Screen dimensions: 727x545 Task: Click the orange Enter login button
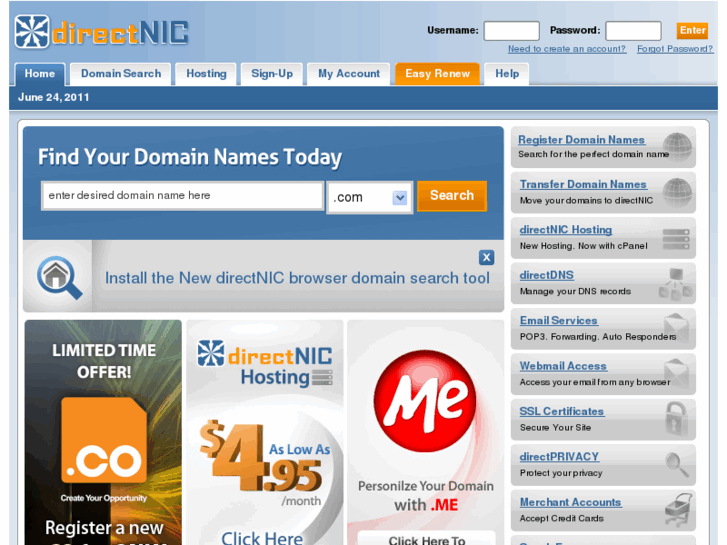point(692,31)
